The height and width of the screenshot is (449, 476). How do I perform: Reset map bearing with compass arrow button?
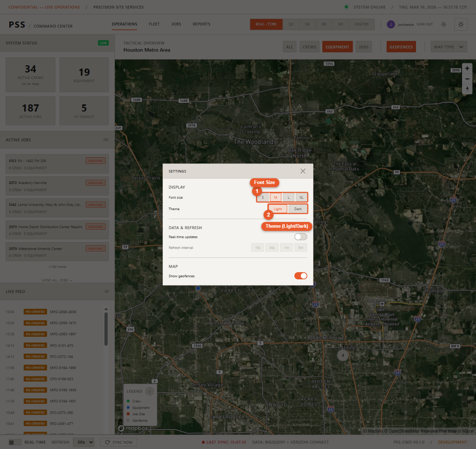(x=467, y=89)
